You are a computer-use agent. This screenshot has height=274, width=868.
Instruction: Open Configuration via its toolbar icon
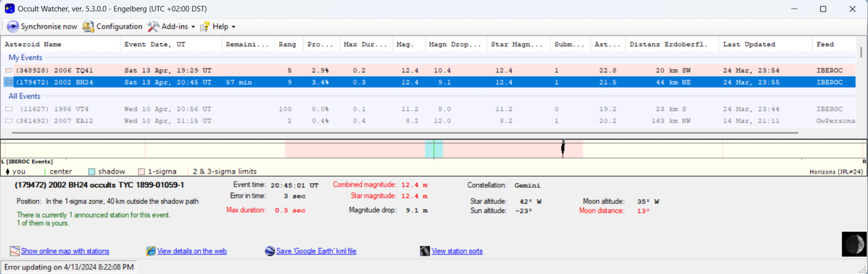pos(88,27)
